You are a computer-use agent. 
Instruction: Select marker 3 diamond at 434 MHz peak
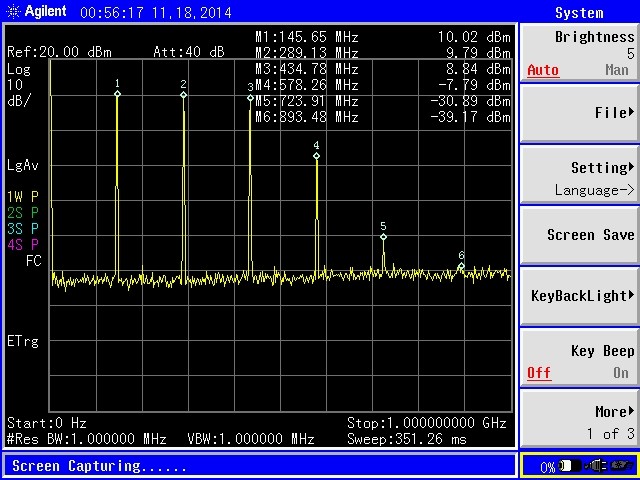pos(250,97)
